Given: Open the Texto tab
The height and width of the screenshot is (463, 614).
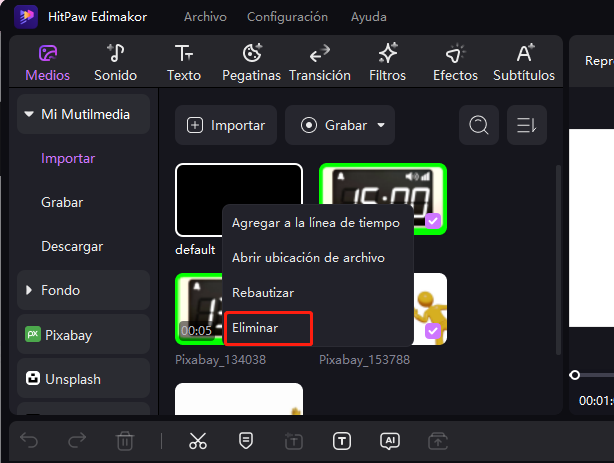Looking at the screenshot, I should tap(184, 63).
